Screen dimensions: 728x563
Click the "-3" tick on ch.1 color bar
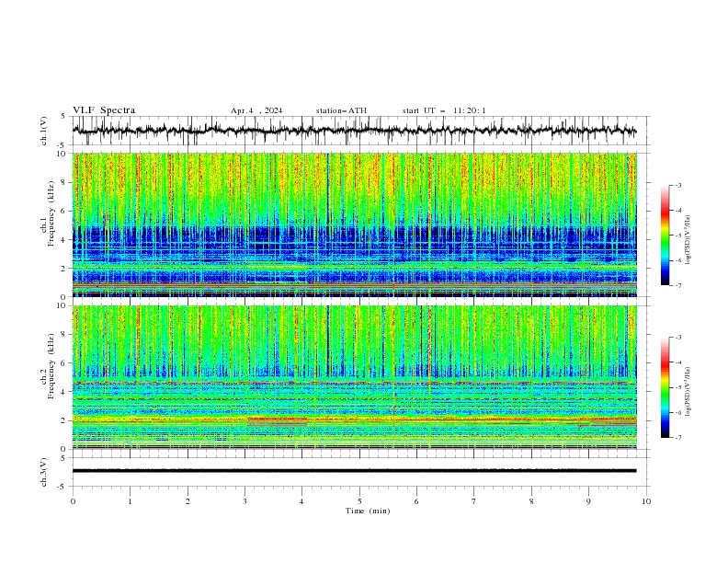678,186
